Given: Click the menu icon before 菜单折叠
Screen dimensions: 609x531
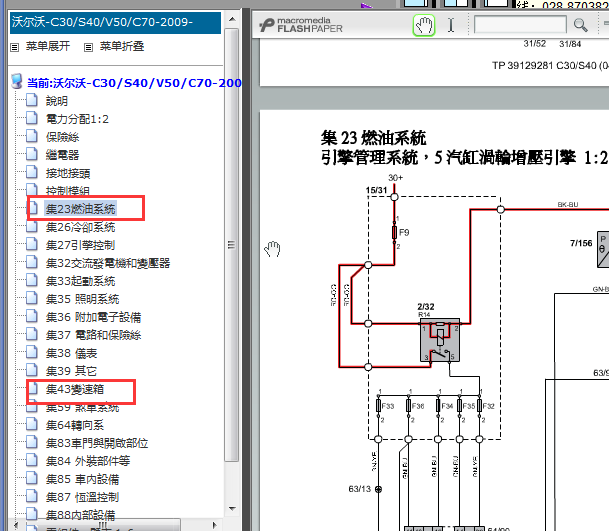Looking at the screenshot, I should (89, 47).
